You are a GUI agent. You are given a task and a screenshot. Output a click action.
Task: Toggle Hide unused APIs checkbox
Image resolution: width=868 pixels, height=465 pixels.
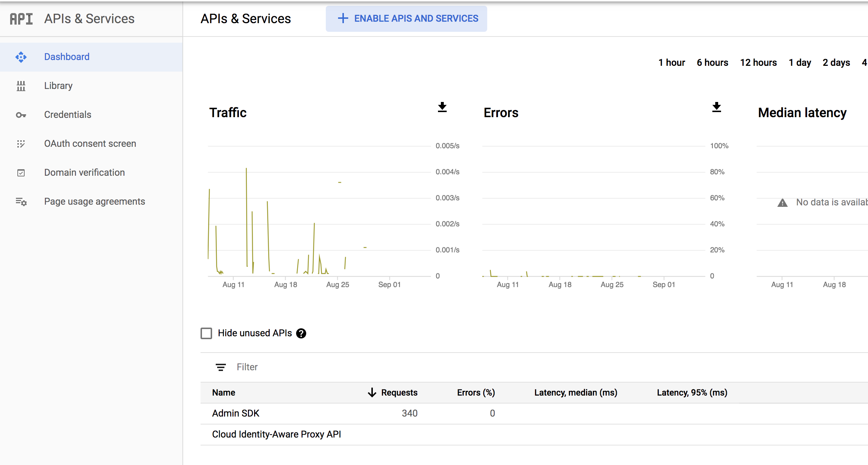[206, 333]
